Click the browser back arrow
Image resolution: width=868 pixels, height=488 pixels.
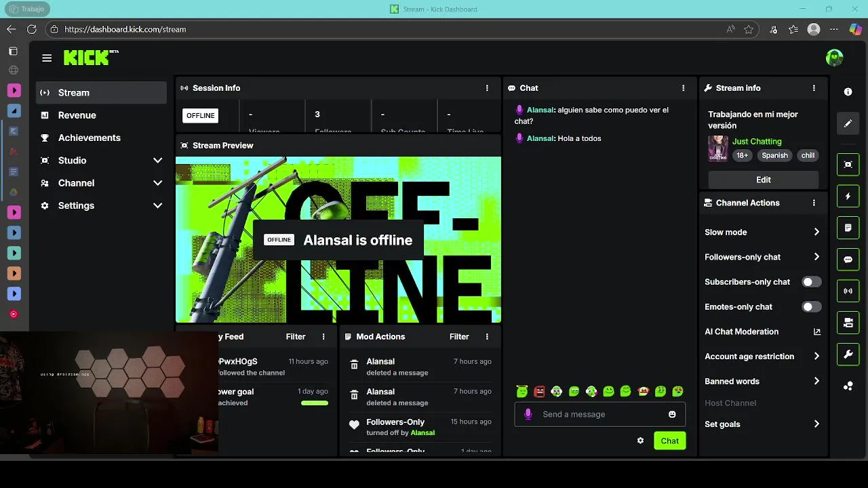(x=11, y=29)
